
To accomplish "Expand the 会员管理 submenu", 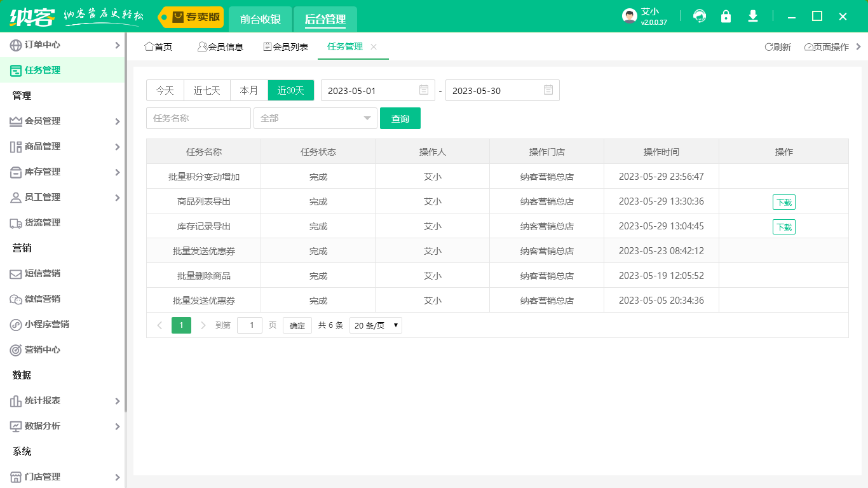I will [39, 121].
